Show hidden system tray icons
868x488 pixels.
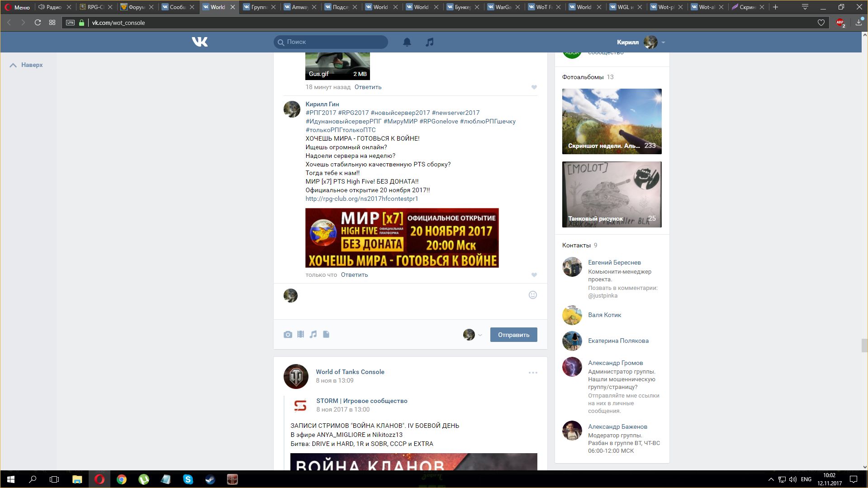click(x=771, y=479)
